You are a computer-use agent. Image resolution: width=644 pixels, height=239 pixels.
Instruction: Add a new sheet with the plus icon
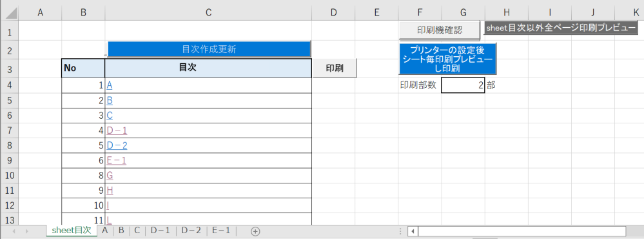(x=255, y=231)
